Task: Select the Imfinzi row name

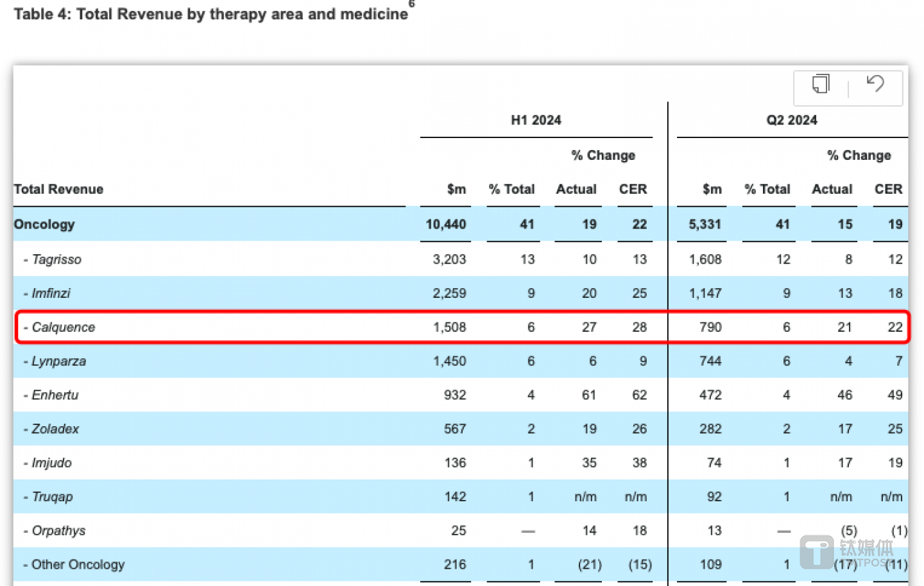Action: click(x=51, y=293)
